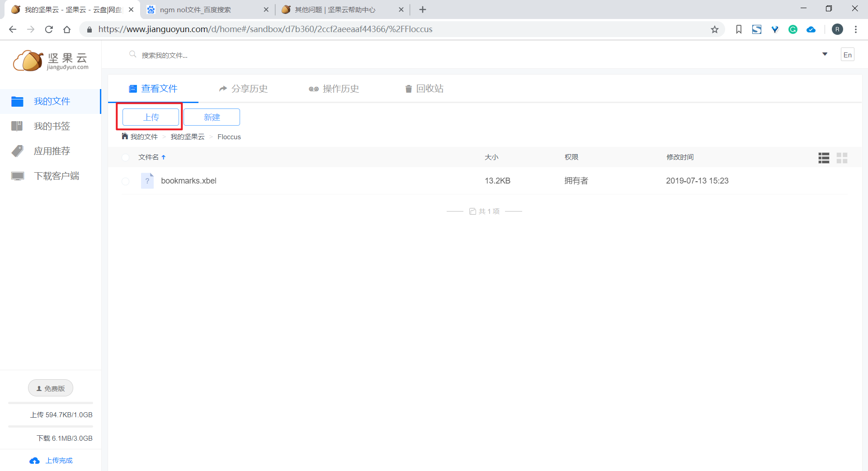
Task: Switch to the 分享历史 tab
Action: tap(243, 89)
